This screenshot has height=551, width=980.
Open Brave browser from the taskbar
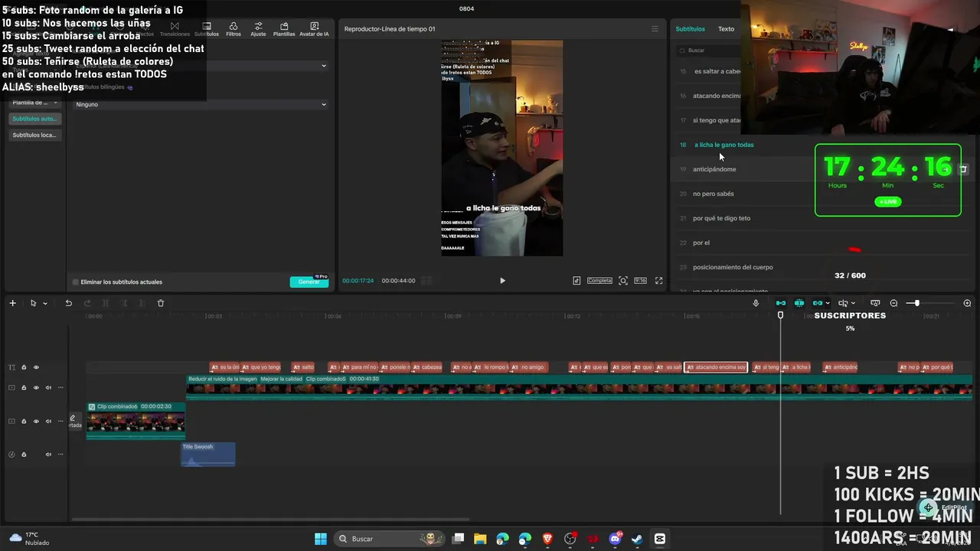(x=547, y=539)
